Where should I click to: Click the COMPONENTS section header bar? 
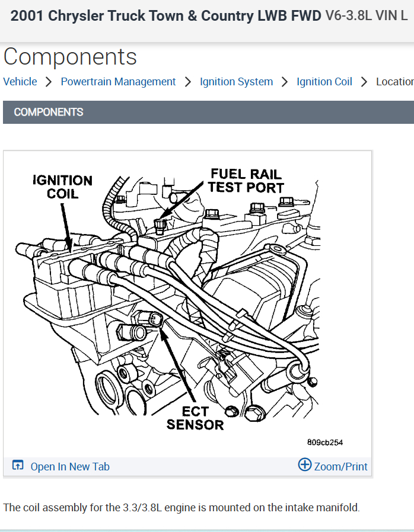pyautogui.click(x=209, y=113)
